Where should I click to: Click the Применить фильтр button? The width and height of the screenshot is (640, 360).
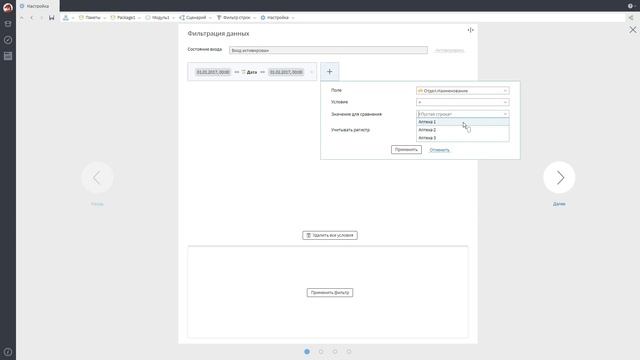point(330,293)
